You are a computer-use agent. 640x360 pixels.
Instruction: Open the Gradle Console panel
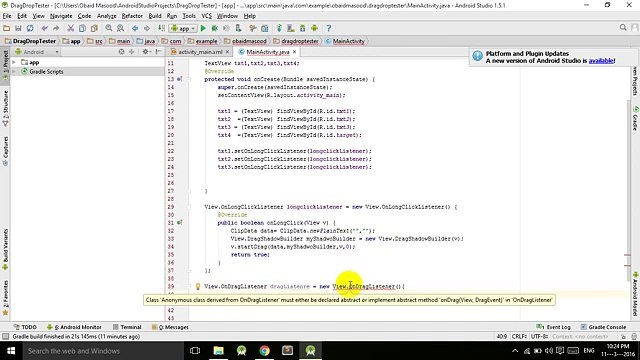point(603,327)
